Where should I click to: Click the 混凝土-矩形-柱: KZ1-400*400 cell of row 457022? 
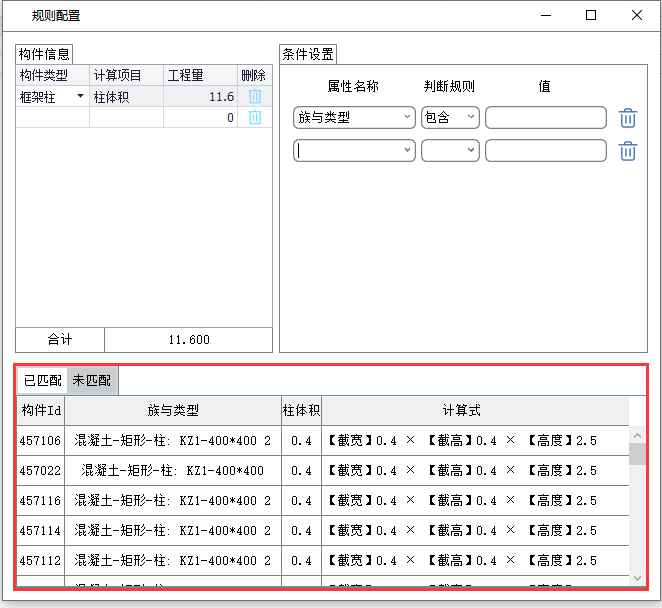click(x=173, y=471)
